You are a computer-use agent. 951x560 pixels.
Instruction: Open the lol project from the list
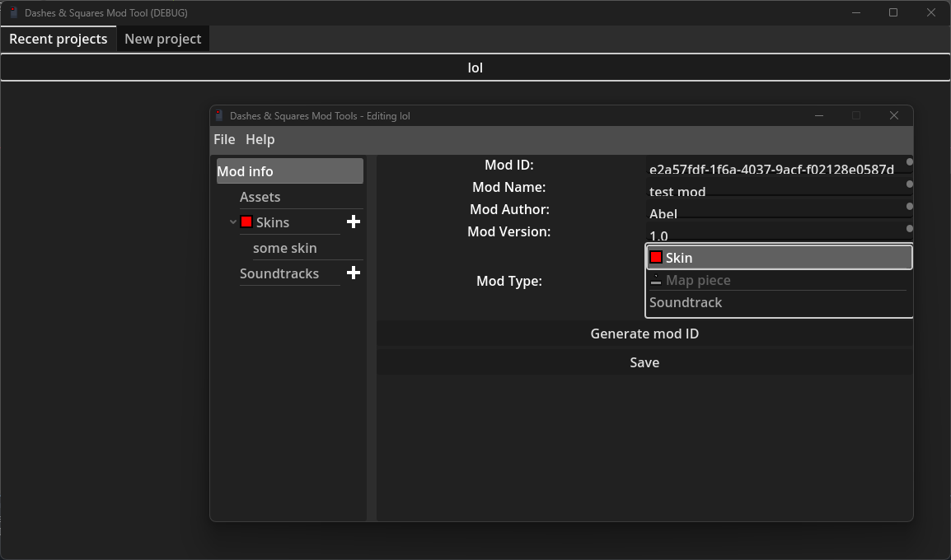[x=475, y=68]
